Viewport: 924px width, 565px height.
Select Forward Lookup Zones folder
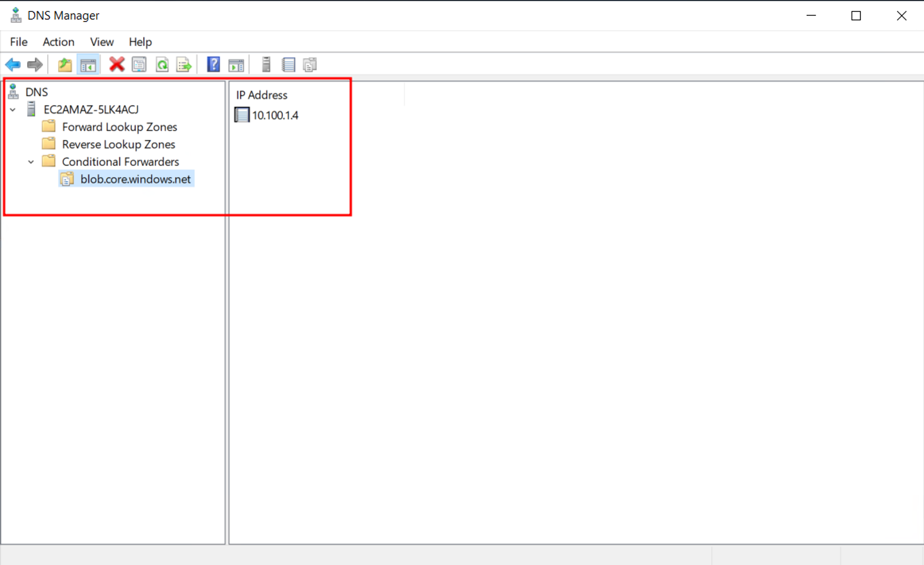pos(119,127)
